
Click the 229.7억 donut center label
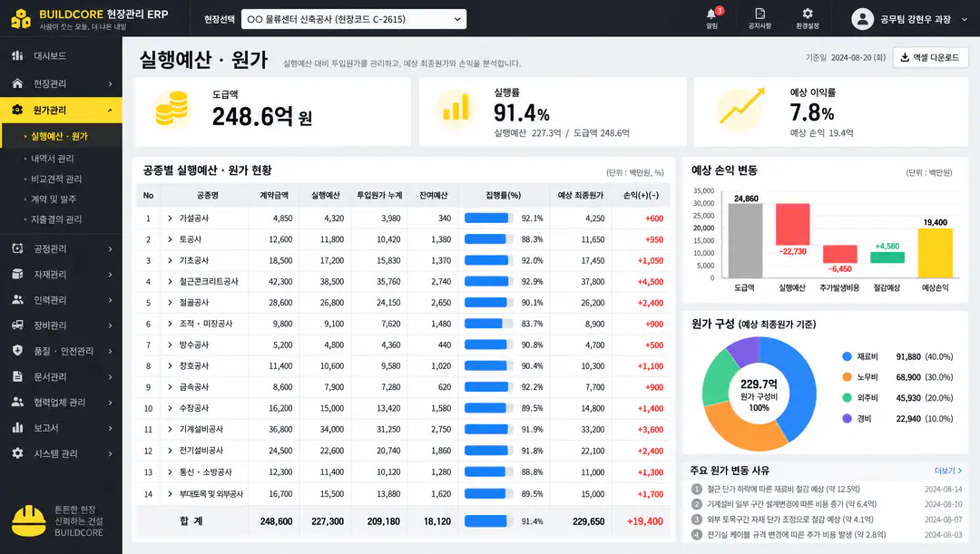click(x=759, y=384)
